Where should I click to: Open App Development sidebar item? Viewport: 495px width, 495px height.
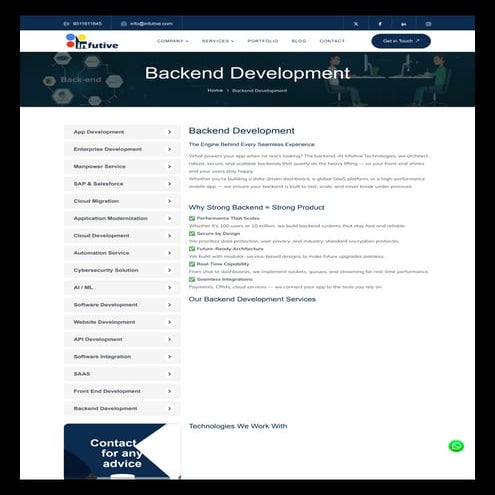(x=122, y=132)
